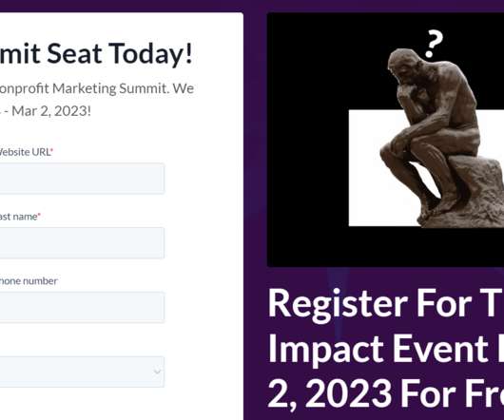Click the 'Mar 2, 2023!' date text
Image resolution: width=504 pixels, height=420 pixels.
51,111
